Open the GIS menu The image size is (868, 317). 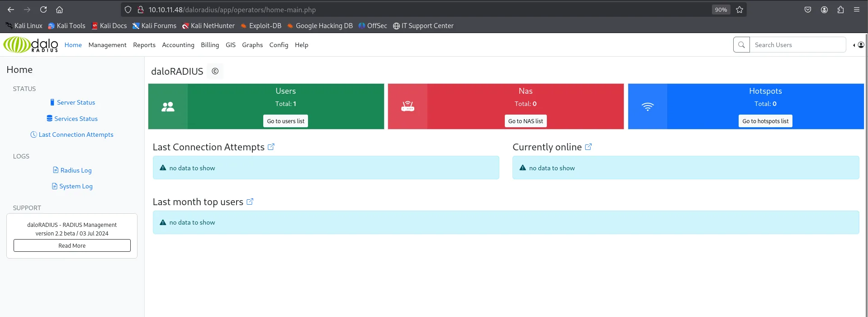(231, 45)
